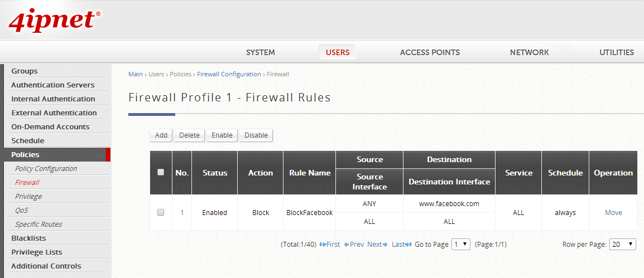Click the 4ipnet logo
This screenshot has width=644, height=278.
(x=54, y=21)
